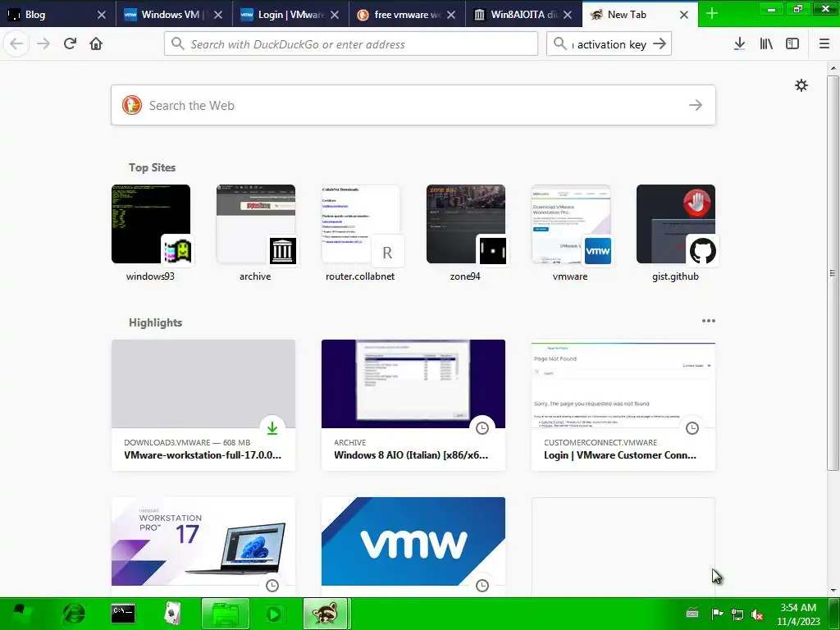The height and width of the screenshot is (630, 840).
Task: Open new tab customization gear
Action: (801, 85)
